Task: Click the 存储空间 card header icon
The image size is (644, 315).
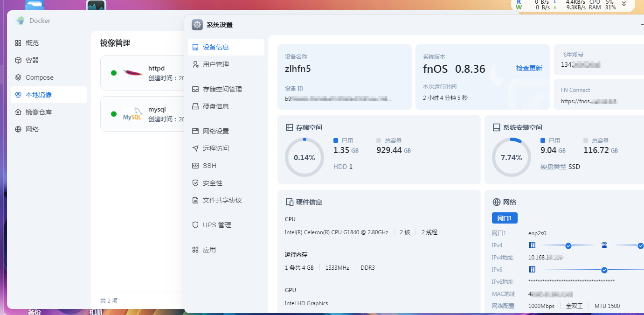Action: [x=289, y=127]
